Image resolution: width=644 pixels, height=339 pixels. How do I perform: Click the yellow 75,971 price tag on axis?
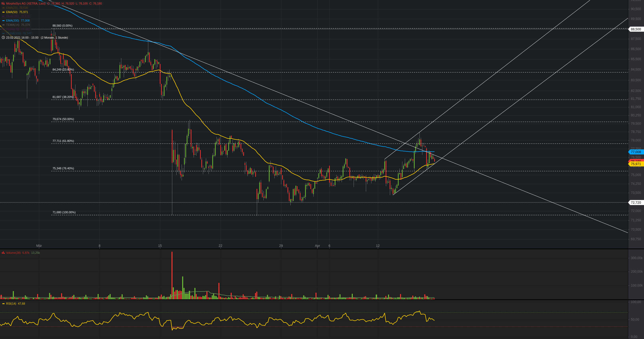[x=636, y=164]
